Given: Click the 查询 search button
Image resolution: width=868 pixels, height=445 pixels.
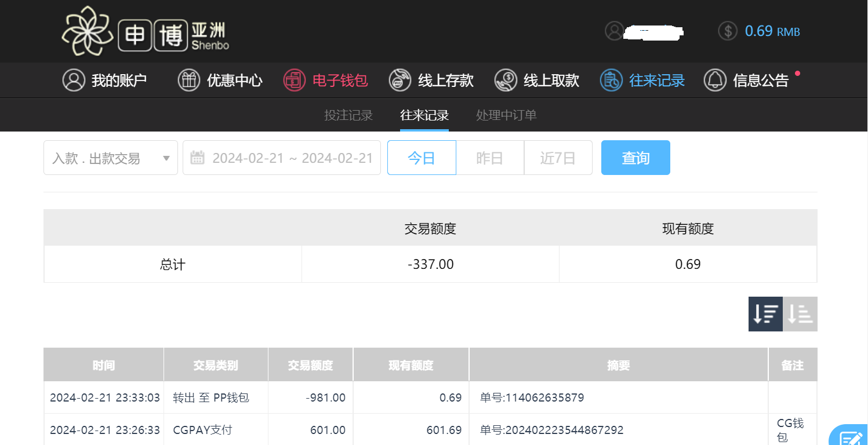Looking at the screenshot, I should click(635, 158).
